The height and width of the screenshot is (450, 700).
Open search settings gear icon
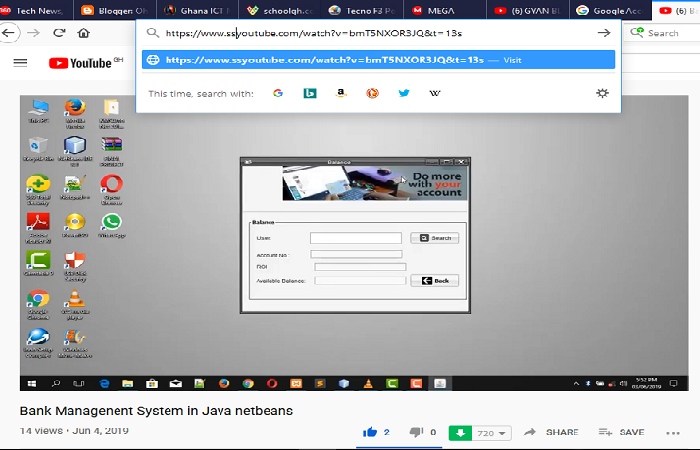tap(602, 93)
